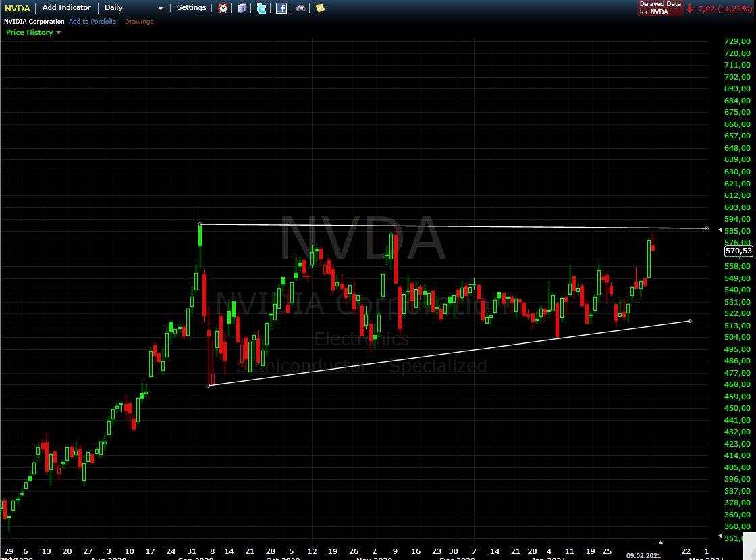The height and width of the screenshot is (560, 756).
Task: Open the Drawings link
Action: point(139,21)
